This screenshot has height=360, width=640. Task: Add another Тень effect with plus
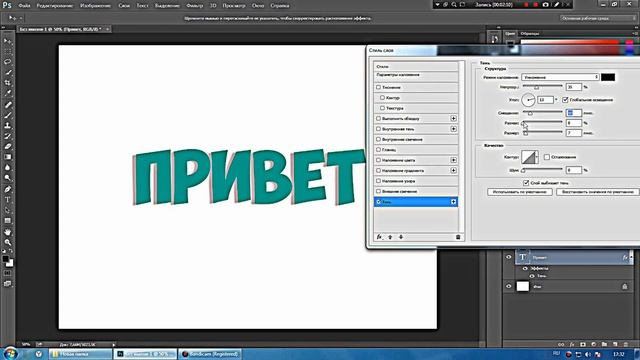point(453,202)
